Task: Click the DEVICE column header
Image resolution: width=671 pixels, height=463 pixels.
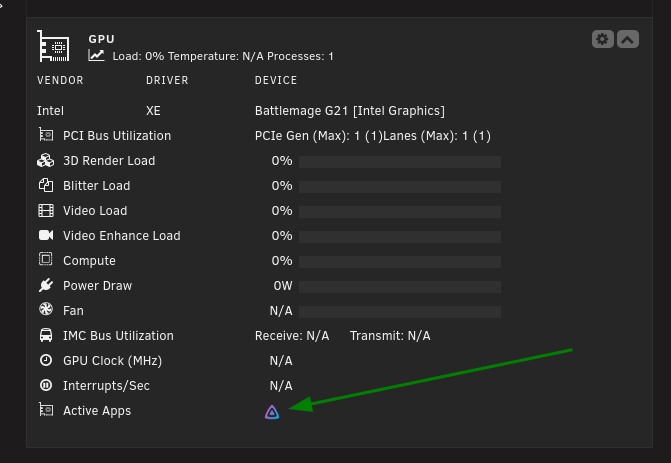Action: [276, 80]
